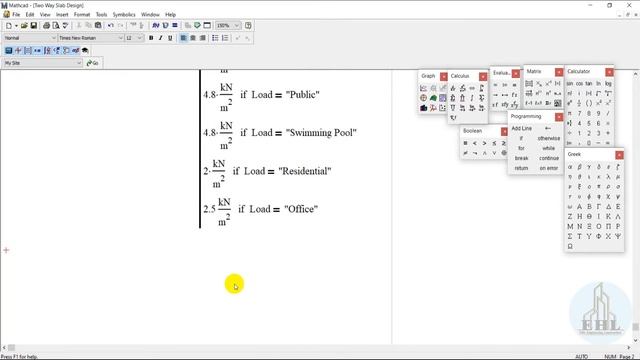This screenshot has width=640, height=360.
Task: Open the Resource Center window icon
Action: 207,25
